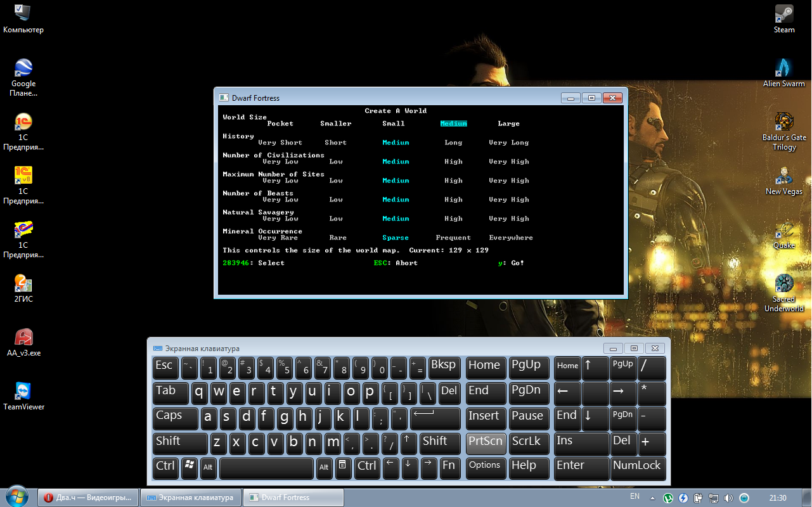Toggle the left Shift key

tap(180, 444)
